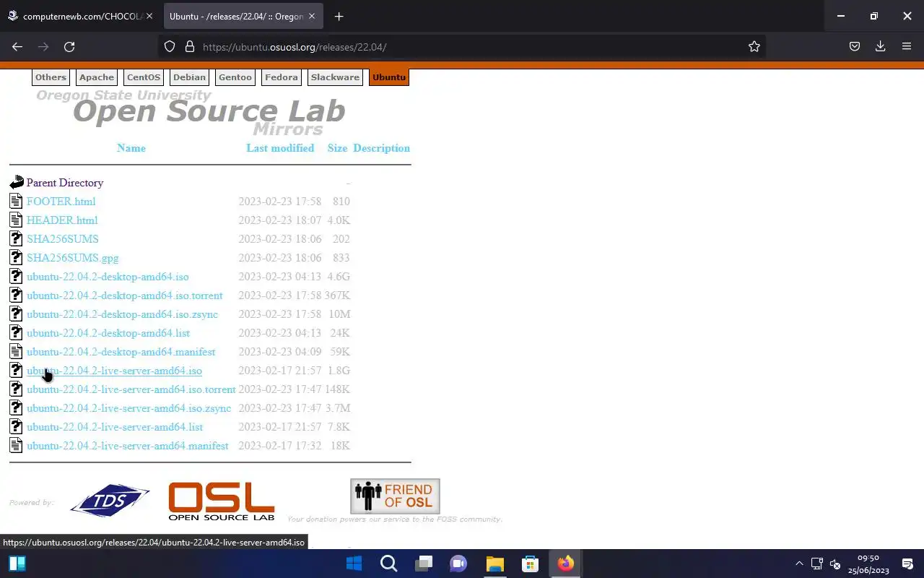Screen dimensions: 924x578
Task: Sort listing by Description column
Action: (x=381, y=148)
